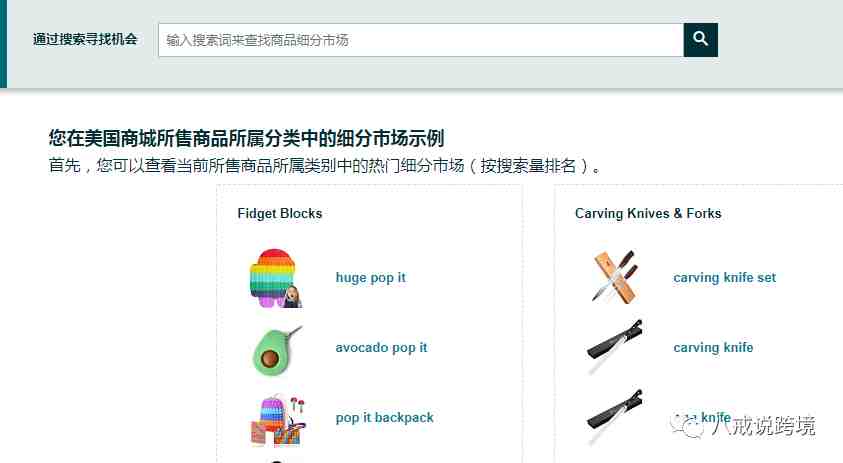The height and width of the screenshot is (463, 843).
Task: Select the Fidget Blocks category title
Action: point(280,213)
